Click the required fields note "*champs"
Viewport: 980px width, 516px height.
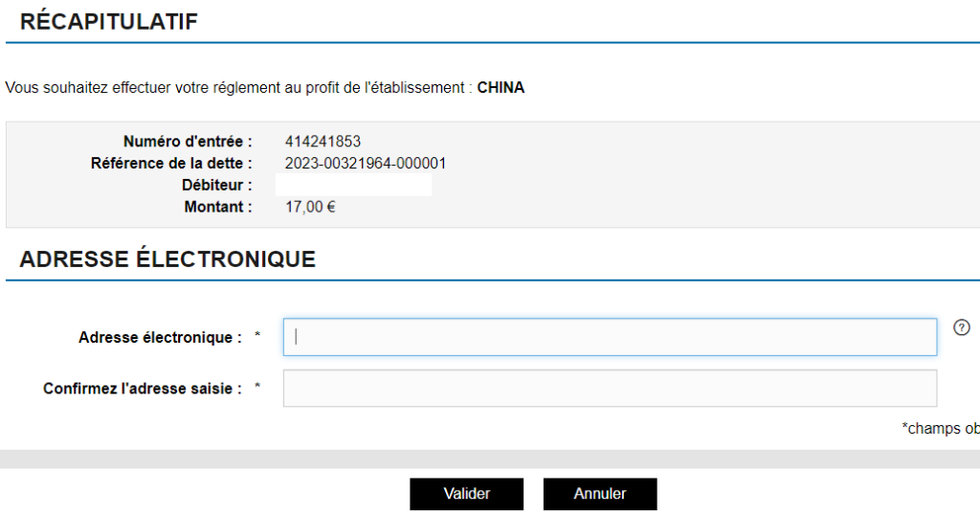[939, 428]
